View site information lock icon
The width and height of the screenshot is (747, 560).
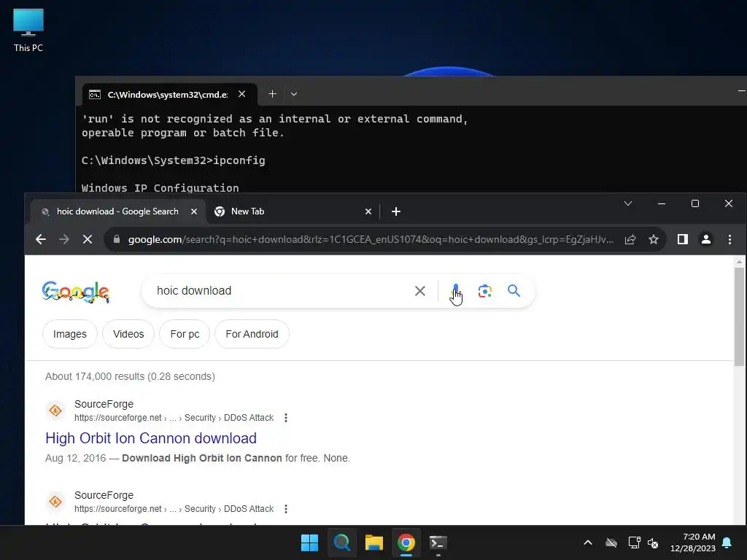(x=116, y=239)
